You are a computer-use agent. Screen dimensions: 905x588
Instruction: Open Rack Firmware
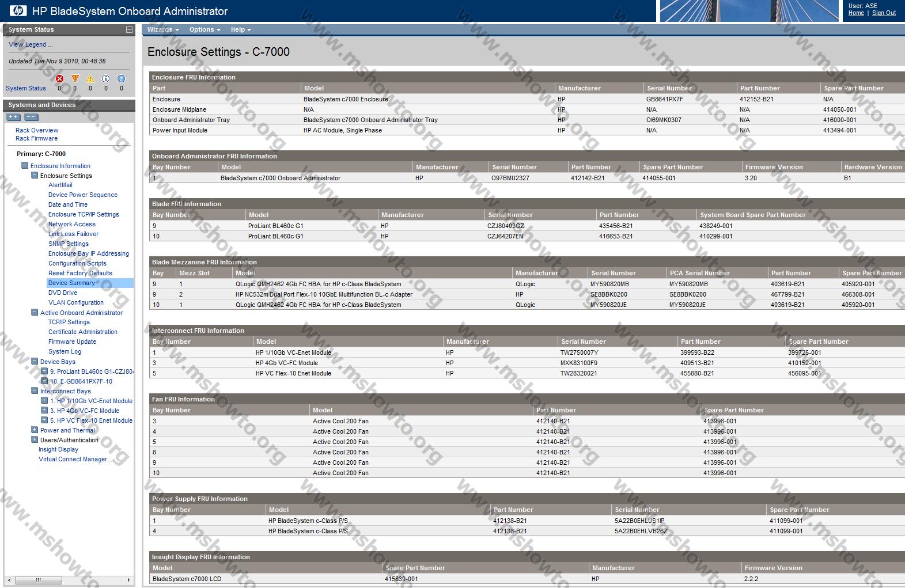point(36,138)
